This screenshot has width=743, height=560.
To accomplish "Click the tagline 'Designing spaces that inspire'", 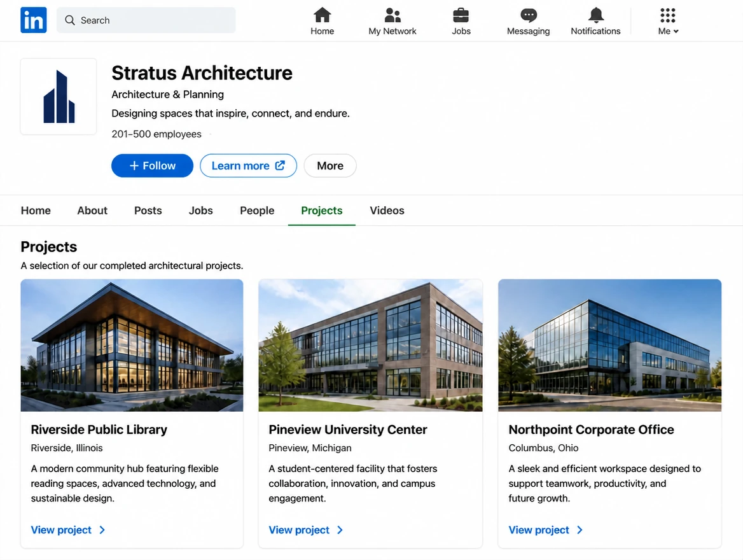I will point(231,113).
